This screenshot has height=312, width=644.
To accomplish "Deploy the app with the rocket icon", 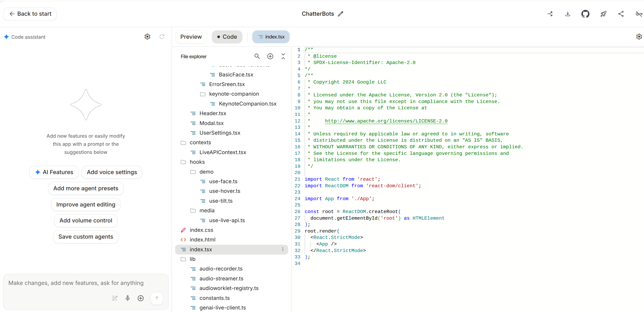I will [603, 14].
